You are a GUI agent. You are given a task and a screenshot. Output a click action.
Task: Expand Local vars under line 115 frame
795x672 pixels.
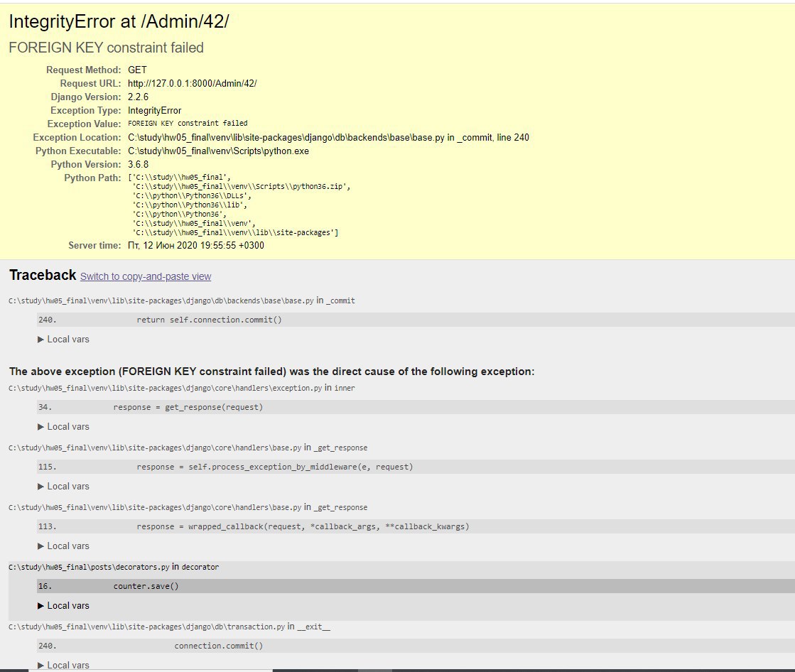[63, 486]
